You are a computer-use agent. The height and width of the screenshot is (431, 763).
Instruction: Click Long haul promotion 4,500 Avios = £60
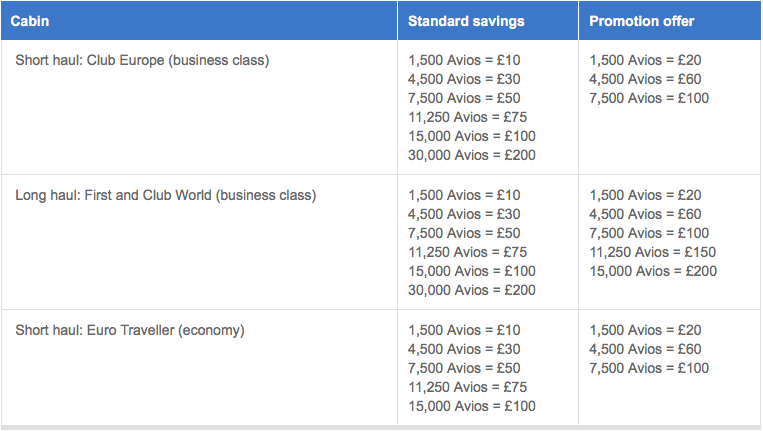point(645,214)
